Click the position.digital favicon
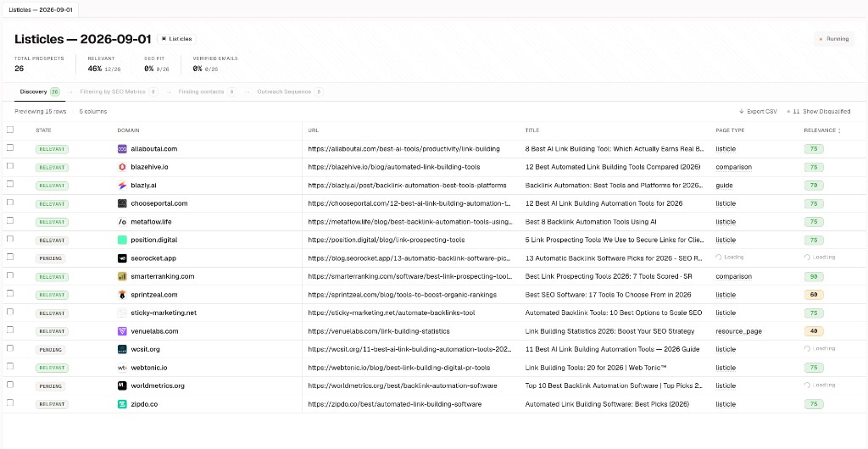Viewport: 868px width, 449px height. (122, 240)
